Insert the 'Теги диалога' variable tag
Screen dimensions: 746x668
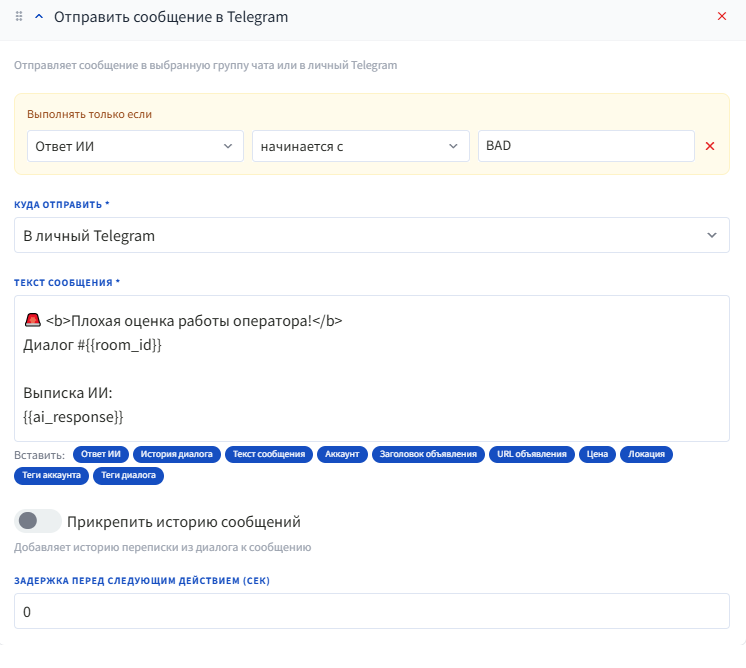click(x=128, y=475)
